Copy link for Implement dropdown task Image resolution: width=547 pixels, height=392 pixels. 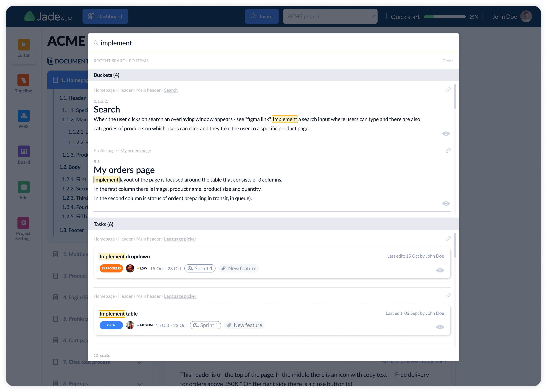tap(448, 239)
